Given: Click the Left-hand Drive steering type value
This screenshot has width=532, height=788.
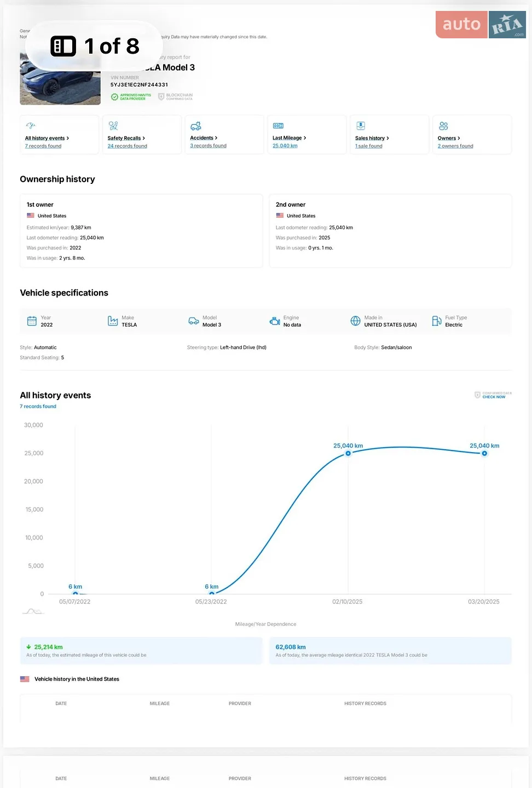Looking at the screenshot, I should coord(243,347).
